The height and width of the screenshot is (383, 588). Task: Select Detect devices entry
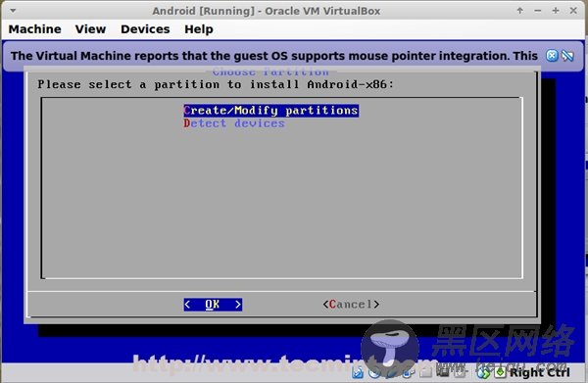234,123
